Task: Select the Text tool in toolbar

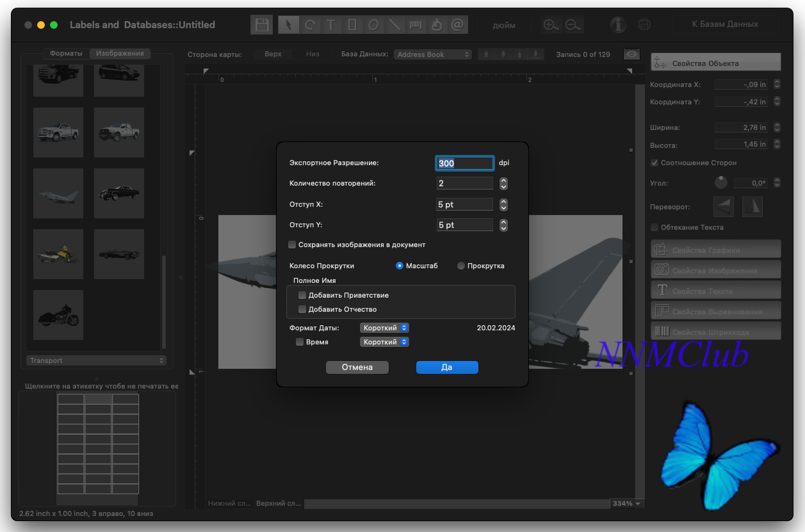Action: click(x=330, y=25)
